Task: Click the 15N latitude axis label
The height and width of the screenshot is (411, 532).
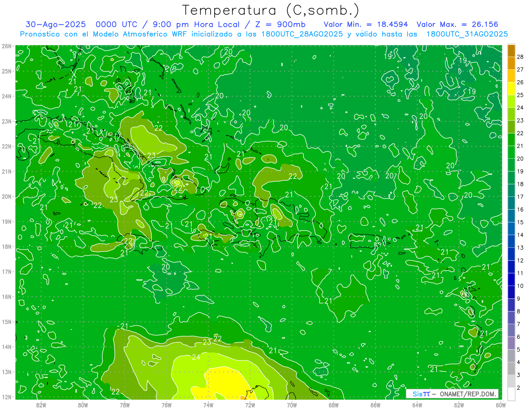Action: pyautogui.click(x=6, y=322)
